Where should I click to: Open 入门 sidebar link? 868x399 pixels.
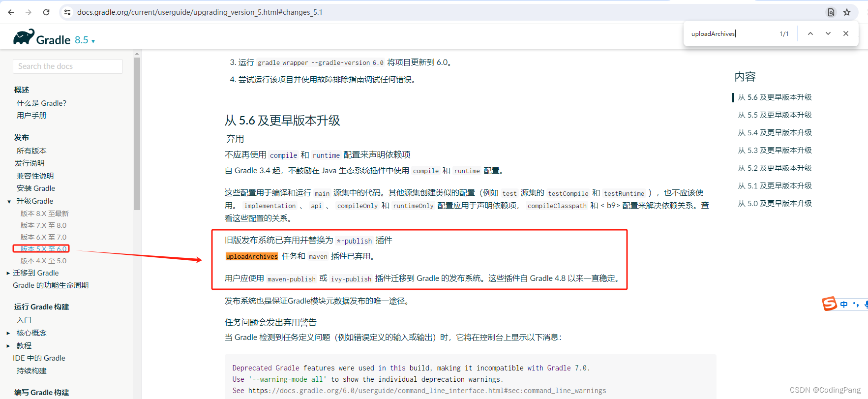[24, 320]
